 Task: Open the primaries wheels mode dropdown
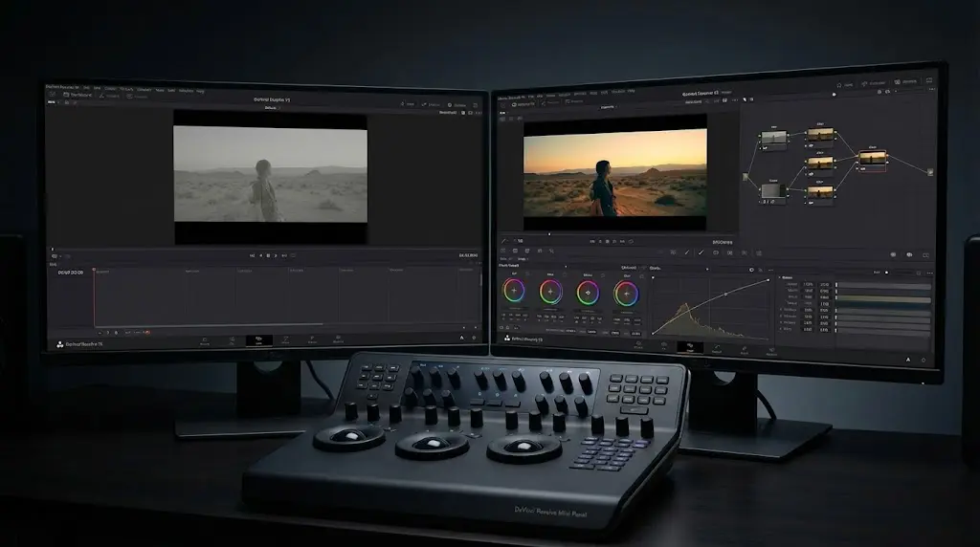click(x=565, y=267)
